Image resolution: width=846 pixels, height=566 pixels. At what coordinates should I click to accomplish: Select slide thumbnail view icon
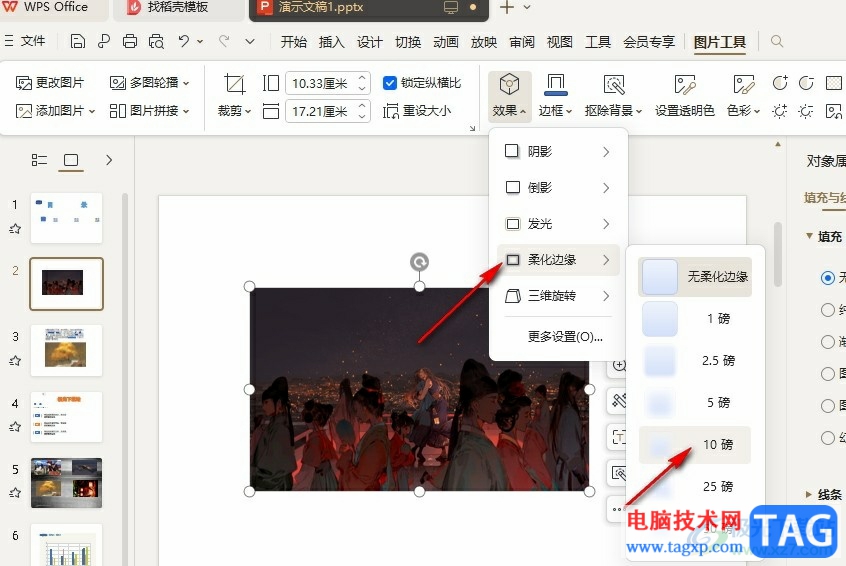tap(71, 160)
